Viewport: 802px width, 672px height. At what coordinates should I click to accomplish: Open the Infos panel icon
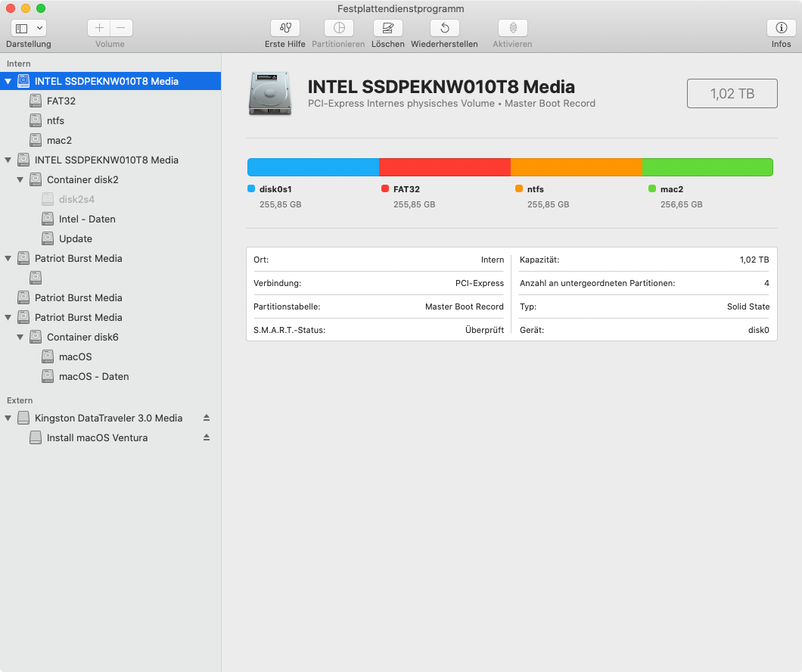pos(781,28)
